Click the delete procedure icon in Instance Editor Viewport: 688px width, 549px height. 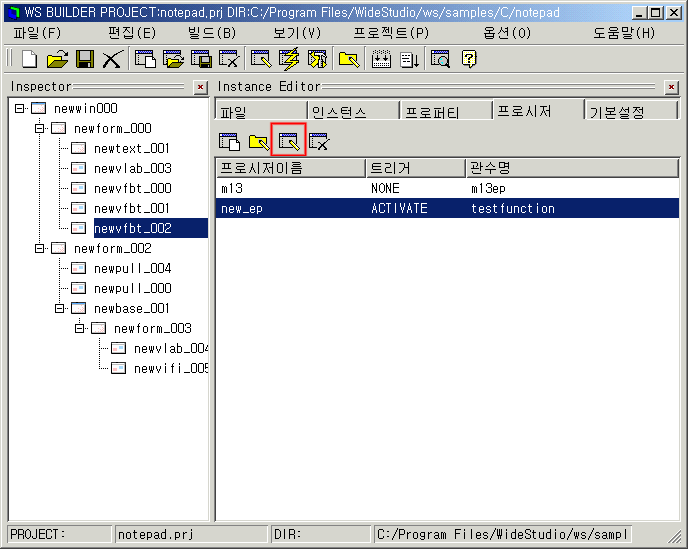click(x=319, y=141)
